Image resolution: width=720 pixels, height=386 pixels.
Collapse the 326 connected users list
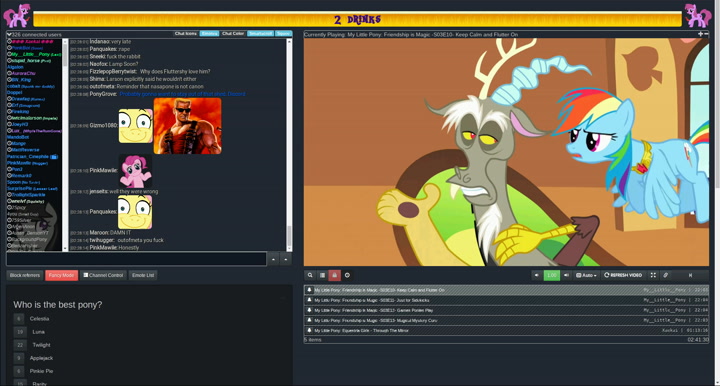tap(9, 34)
